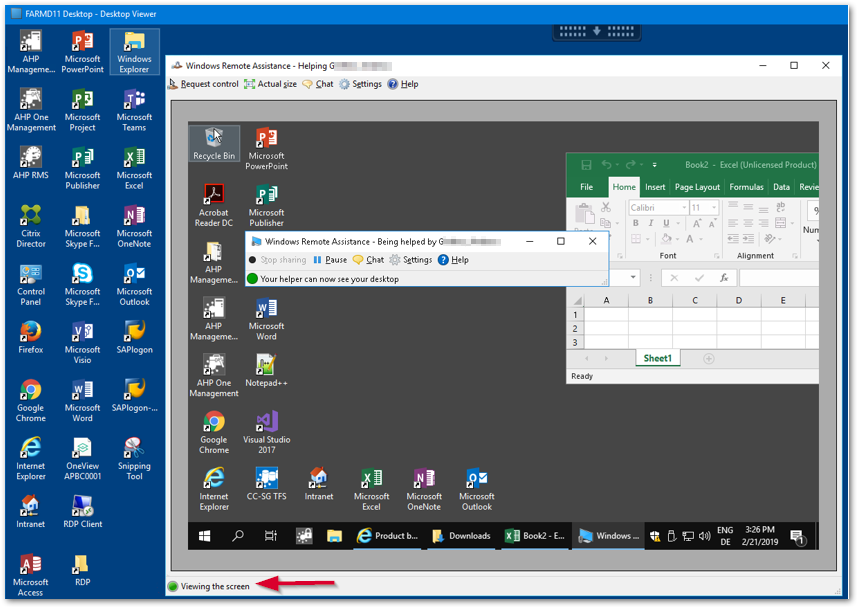Open SAPlogon desktop icon

134,338
